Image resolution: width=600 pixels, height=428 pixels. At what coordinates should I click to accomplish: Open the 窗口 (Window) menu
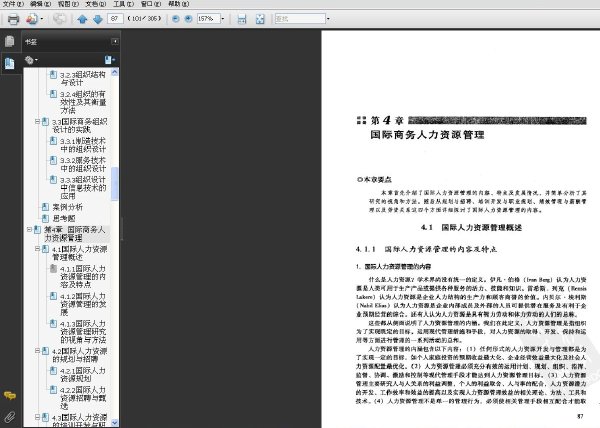pyautogui.click(x=151, y=4)
